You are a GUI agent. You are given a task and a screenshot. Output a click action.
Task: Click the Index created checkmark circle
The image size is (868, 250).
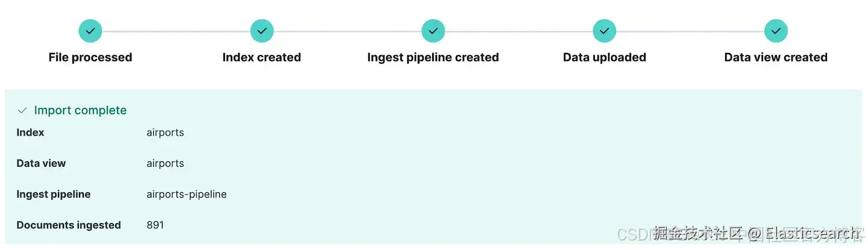(x=262, y=31)
